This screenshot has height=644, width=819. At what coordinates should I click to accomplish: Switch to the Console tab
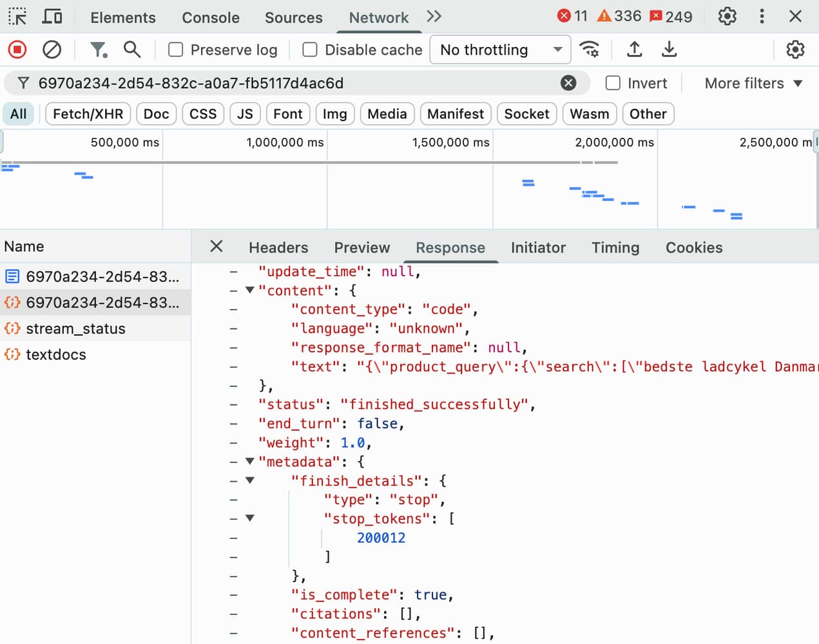[x=211, y=17]
